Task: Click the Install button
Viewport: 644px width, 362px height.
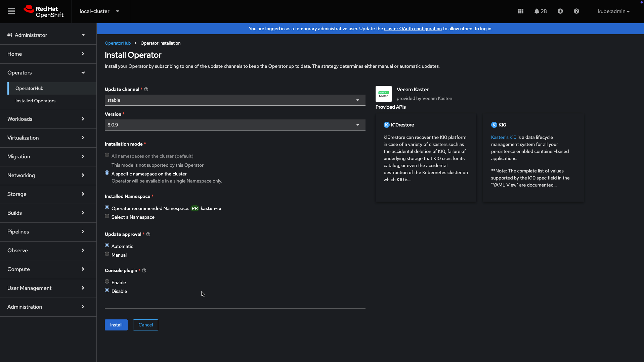Action: click(x=116, y=325)
